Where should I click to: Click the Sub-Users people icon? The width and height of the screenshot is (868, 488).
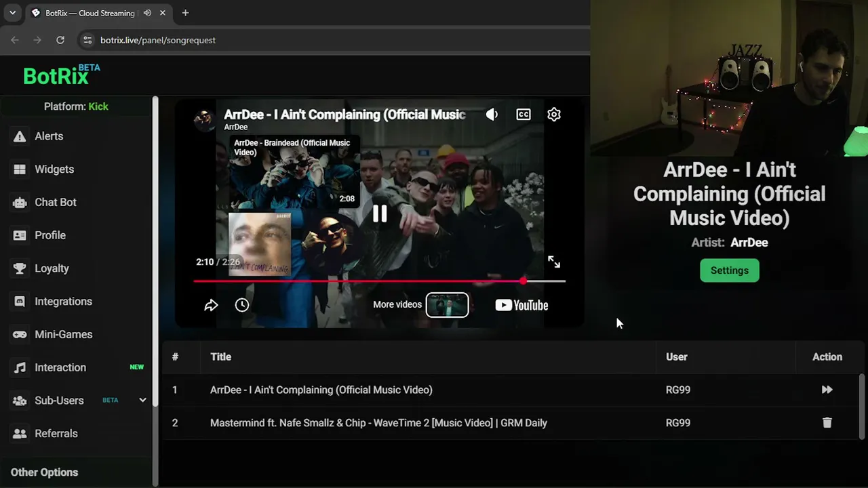pos(20,401)
